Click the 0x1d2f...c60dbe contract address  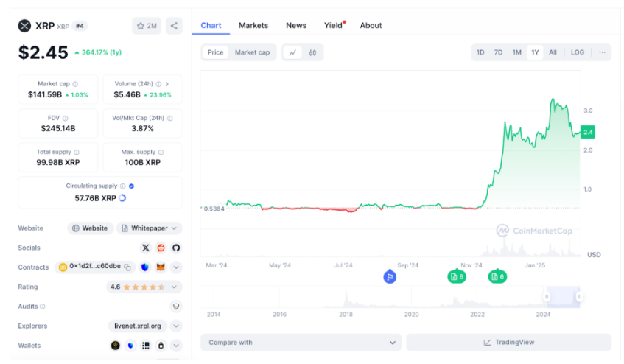95,267
